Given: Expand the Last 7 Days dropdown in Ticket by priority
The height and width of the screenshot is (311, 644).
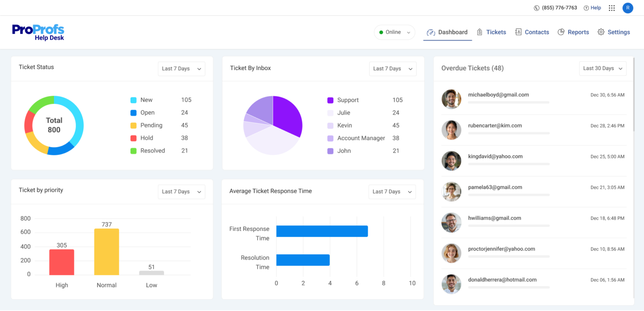Looking at the screenshot, I should pyautogui.click(x=181, y=191).
